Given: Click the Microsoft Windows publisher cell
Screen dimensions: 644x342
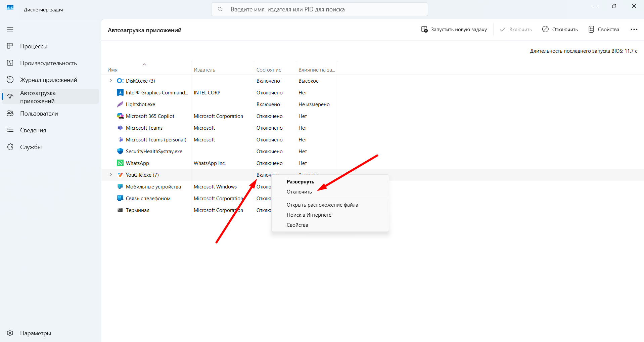Looking at the screenshot, I should pyautogui.click(x=215, y=187).
